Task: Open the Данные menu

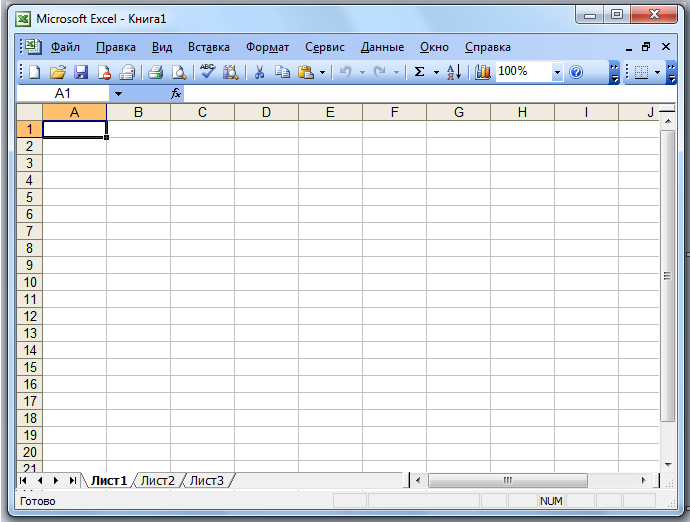Action: [382, 47]
